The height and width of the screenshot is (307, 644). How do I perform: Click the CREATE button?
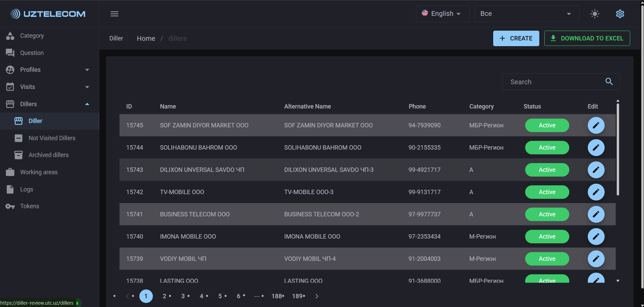516,38
